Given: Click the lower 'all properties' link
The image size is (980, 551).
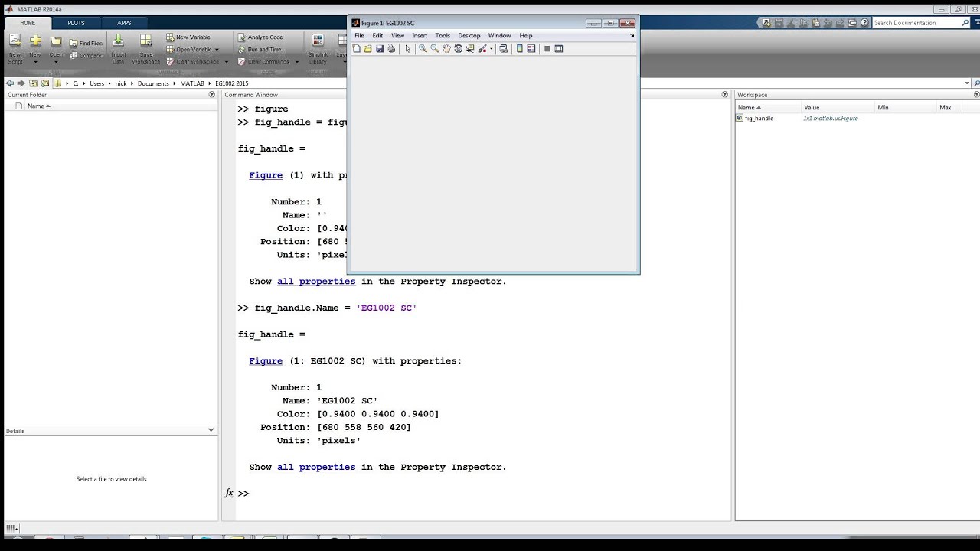Looking at the screenshot, I should click(x=316, y=467).
